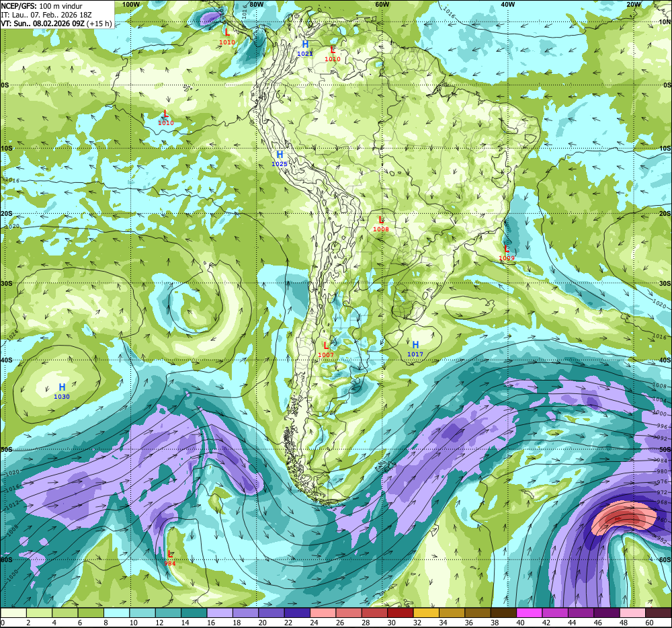Click the dark brown swatch between 38 and 40

503,613
